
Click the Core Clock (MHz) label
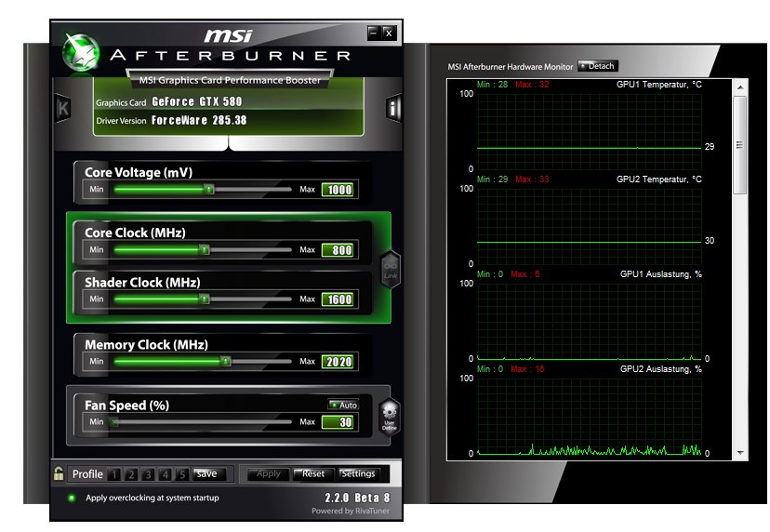[x=135, y=233]
